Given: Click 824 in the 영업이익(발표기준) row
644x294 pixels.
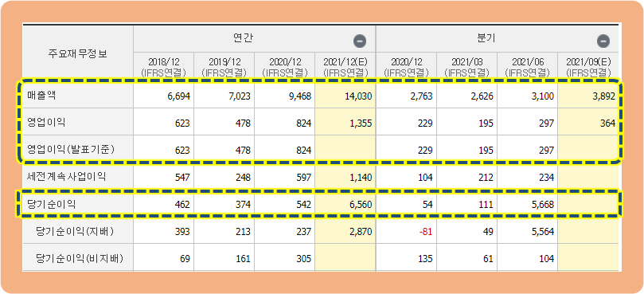Looking at the screenshot, I should coord(304,151).
